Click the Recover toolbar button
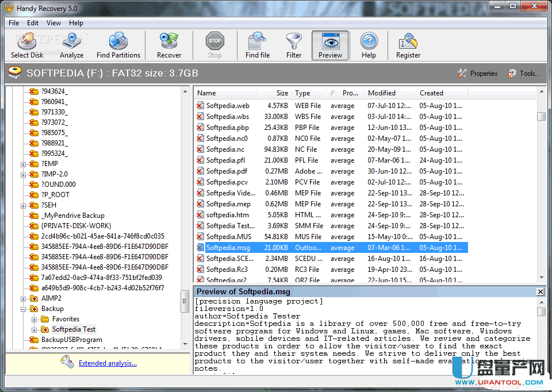552x392 pixels. [169, 45]
